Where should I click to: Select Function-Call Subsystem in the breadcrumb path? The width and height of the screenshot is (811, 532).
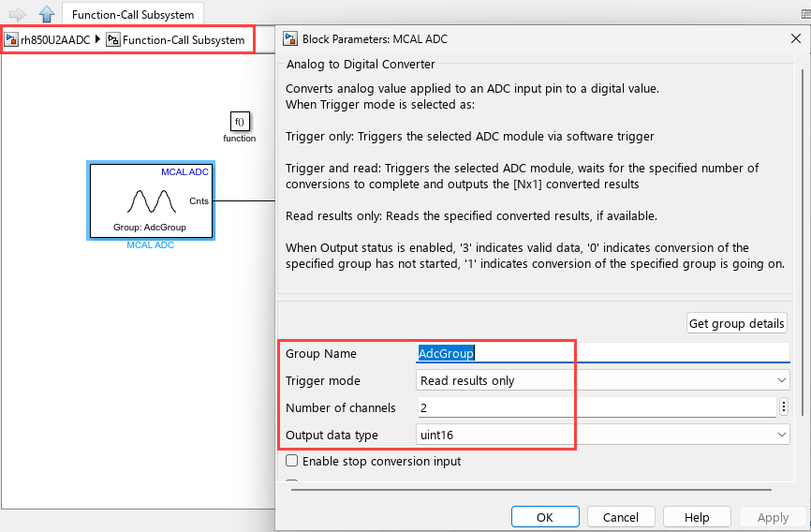click(x=183, y=40)
